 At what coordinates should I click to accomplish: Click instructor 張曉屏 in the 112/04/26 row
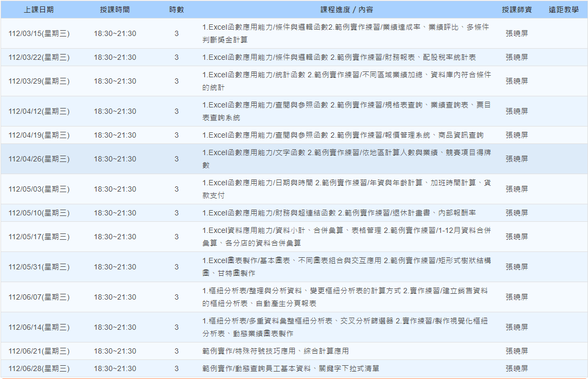517,159
